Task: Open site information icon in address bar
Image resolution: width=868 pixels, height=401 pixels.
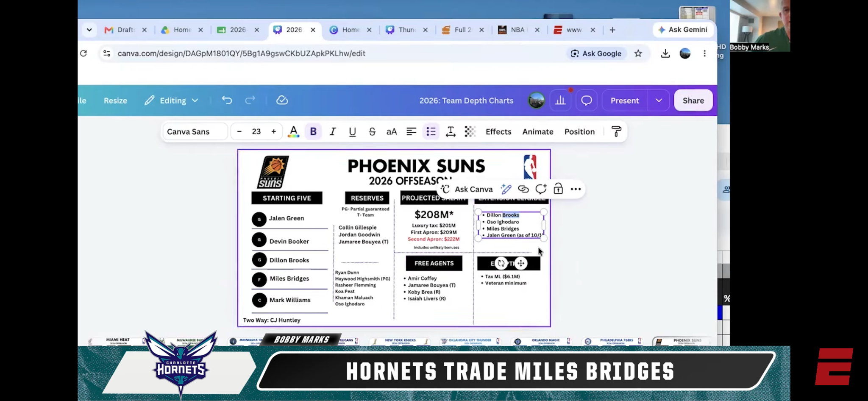Action: click(107, 53)
